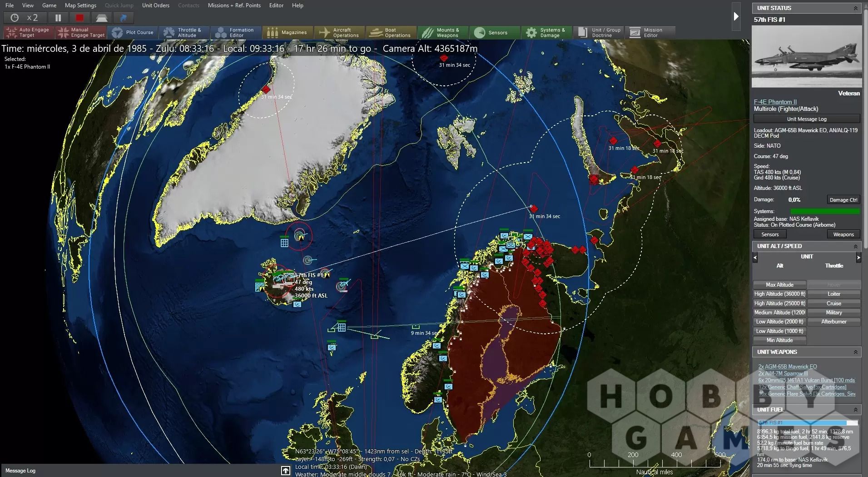
Task: Activate Manual Engage Target
Action: tap(81, 32)
